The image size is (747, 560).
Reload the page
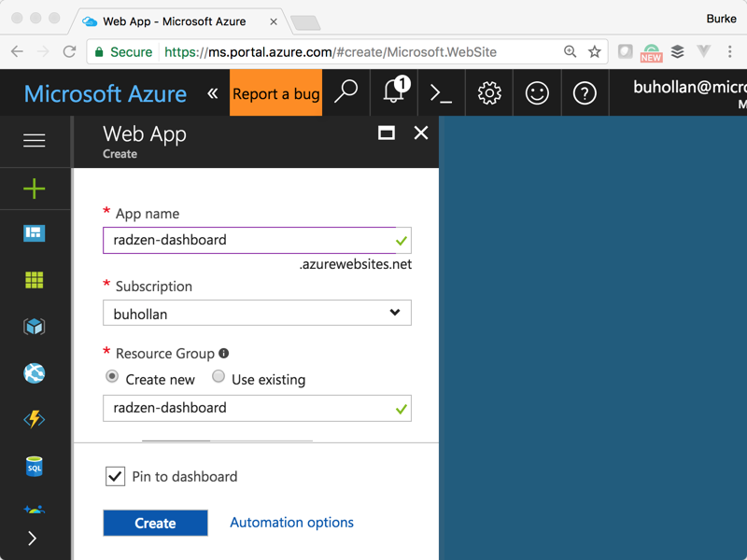coord(69,51)
